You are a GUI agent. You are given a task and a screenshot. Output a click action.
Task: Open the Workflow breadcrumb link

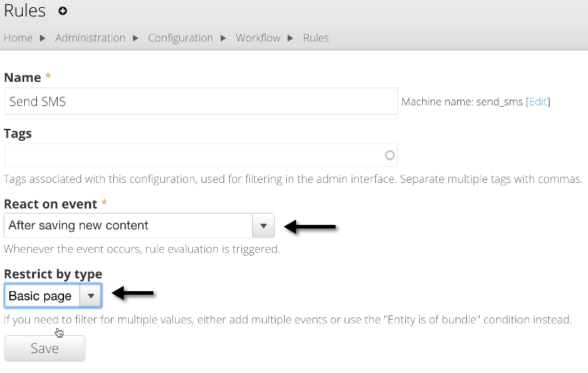[x=258, y=38]
